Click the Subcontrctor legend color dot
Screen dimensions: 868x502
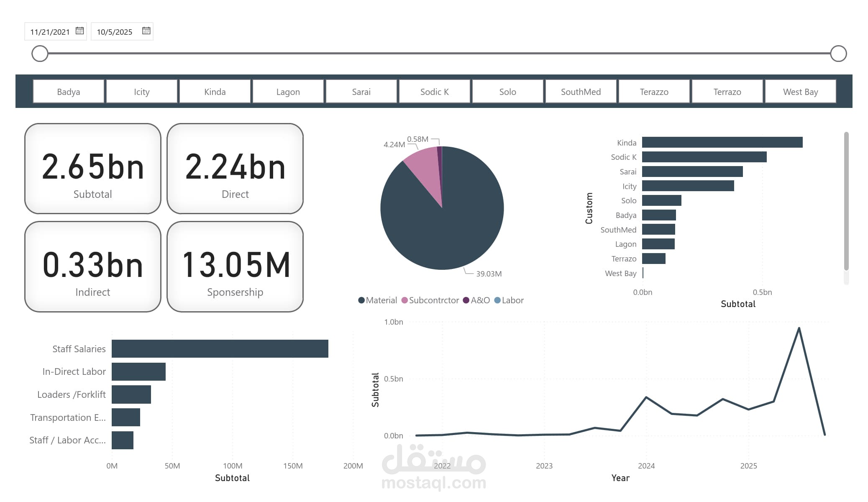(x=405, y=300)
